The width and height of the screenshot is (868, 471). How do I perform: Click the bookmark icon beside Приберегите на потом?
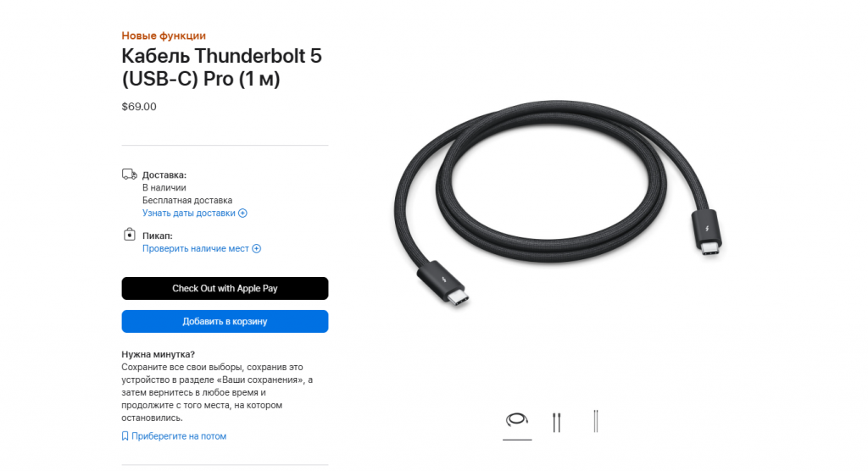(125, 436)
